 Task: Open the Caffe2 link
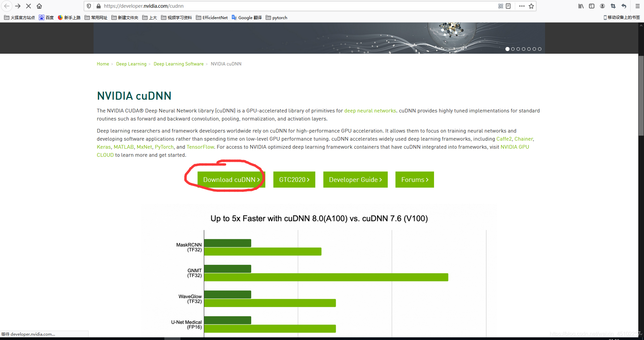504,139
